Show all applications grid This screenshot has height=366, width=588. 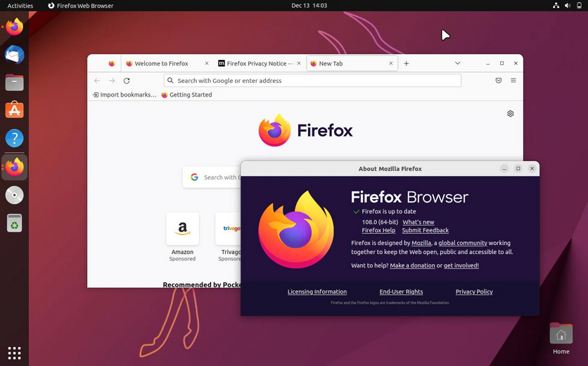14,353
